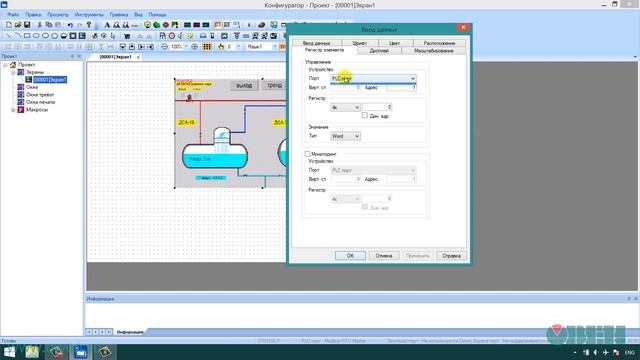Select 'Окна печати' in the project tree

coord(40,102)
